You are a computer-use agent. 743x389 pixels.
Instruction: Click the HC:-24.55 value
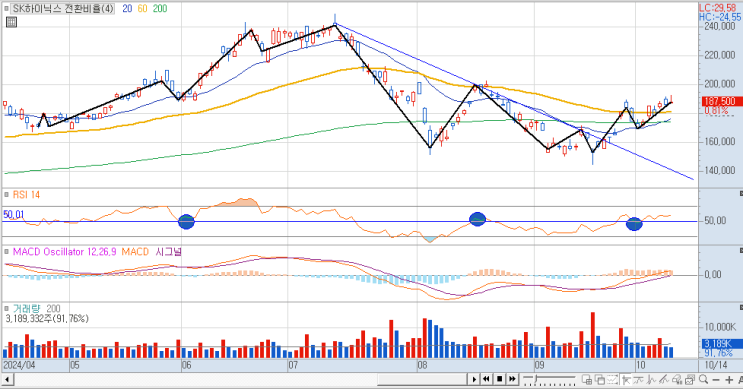pos(720,17)
